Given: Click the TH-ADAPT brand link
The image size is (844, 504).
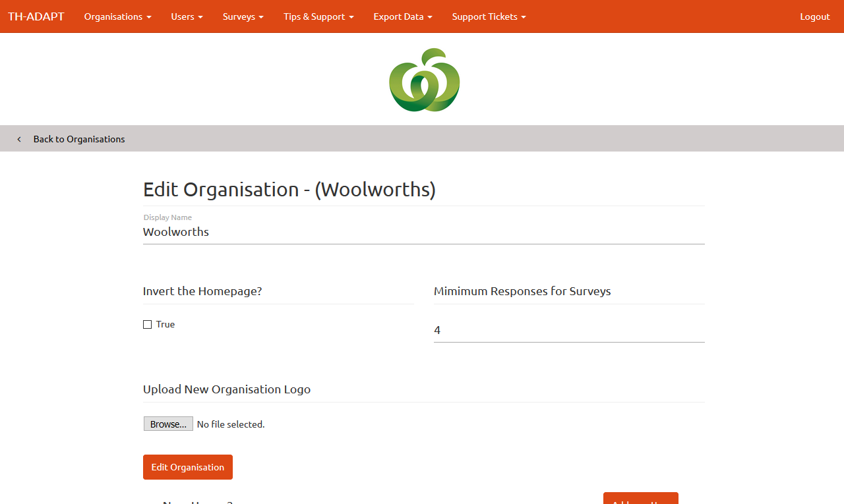Looking at the screenshot, I should click(x=36, y=16).
